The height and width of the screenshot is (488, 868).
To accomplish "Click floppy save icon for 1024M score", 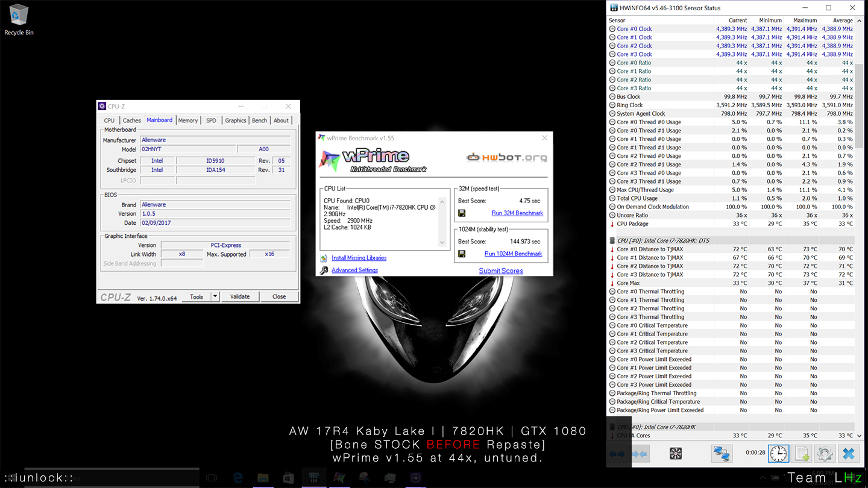I will [x=462, y=254].
